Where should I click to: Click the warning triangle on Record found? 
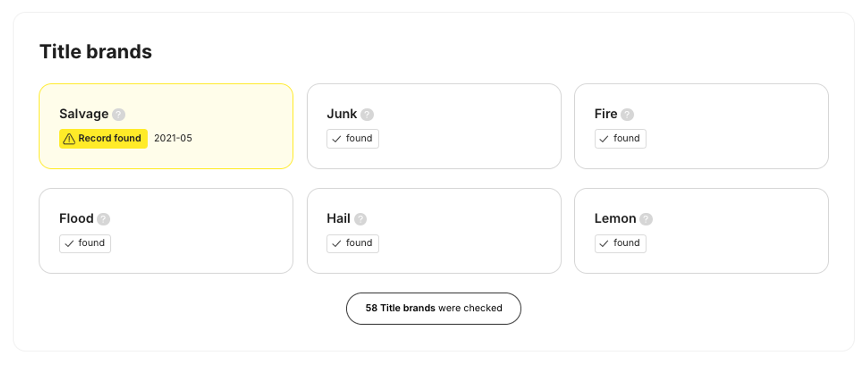tap(69, 139)
